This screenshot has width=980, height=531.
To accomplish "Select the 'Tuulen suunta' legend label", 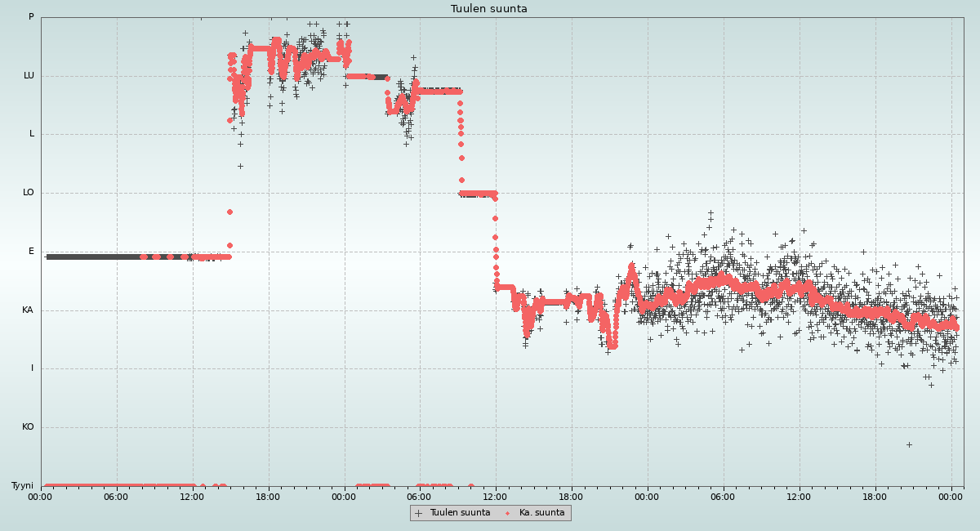I will coord(460,513).
